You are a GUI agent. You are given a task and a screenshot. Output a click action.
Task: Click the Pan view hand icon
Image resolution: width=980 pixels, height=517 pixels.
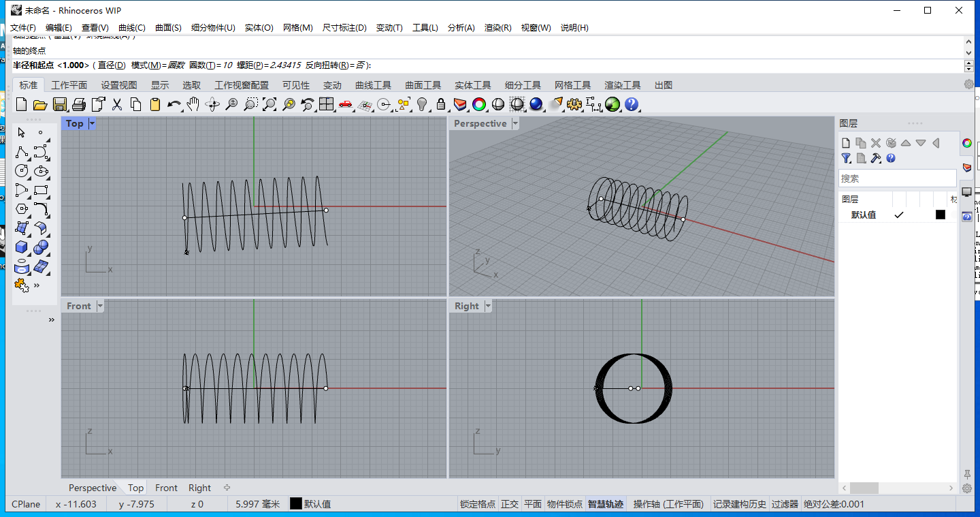(x=193, y=104)
